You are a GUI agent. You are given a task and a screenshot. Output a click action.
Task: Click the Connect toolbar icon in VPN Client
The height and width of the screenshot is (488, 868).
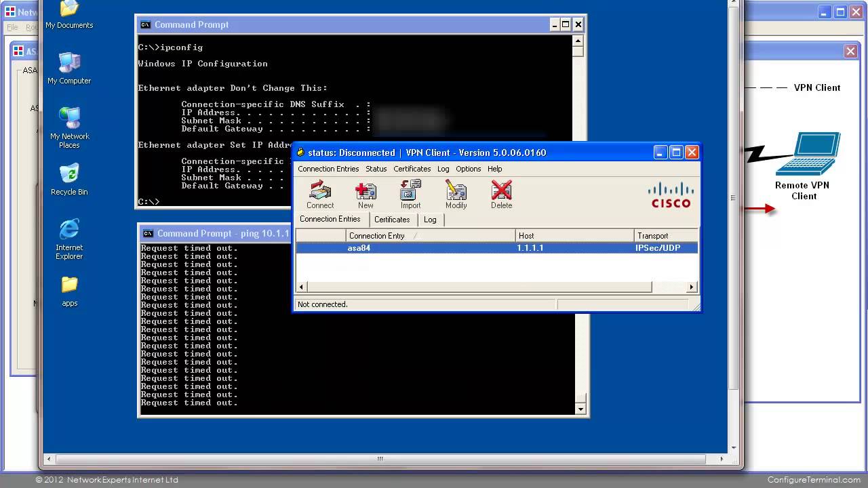319,195
